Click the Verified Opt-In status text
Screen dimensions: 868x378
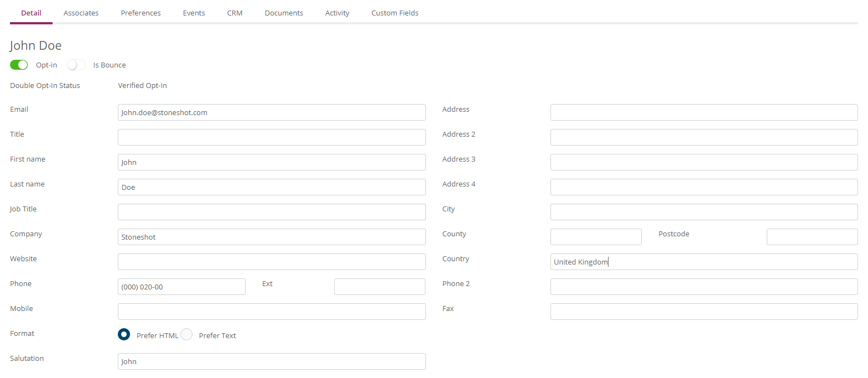coord(142,85)
